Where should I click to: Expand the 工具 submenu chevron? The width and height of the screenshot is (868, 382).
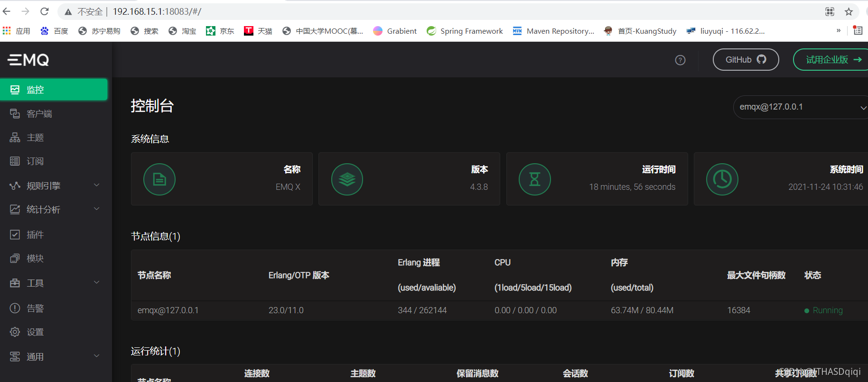[97, 282]
